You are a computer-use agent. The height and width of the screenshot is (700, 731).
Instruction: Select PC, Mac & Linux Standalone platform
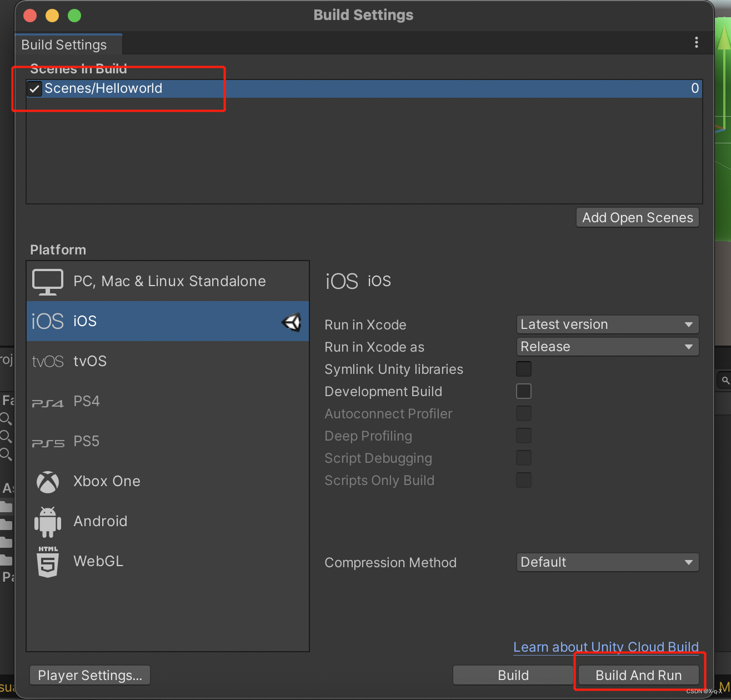coord(168,281)
